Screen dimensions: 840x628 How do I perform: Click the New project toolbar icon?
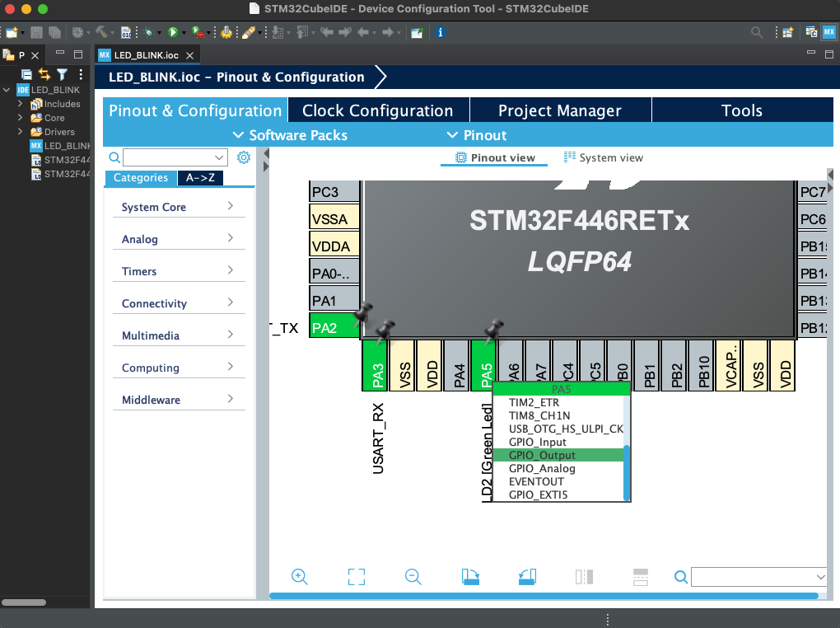coord(12,33)
